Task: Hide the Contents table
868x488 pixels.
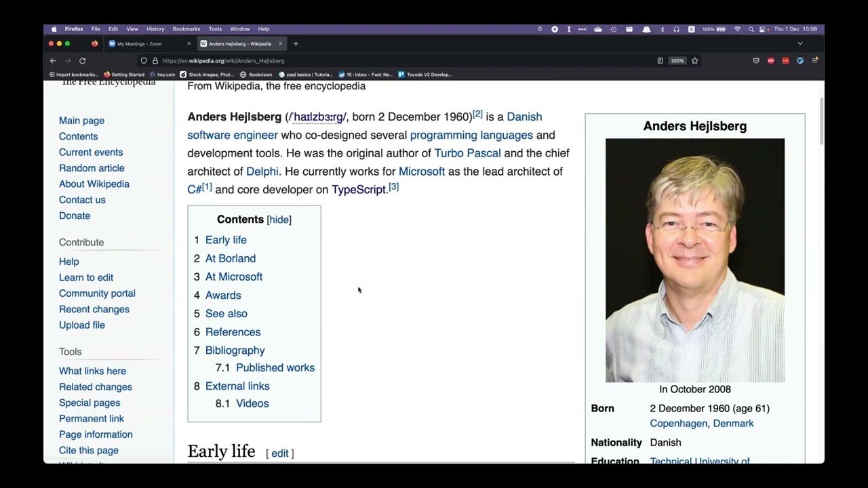Action: coord(279,220)
